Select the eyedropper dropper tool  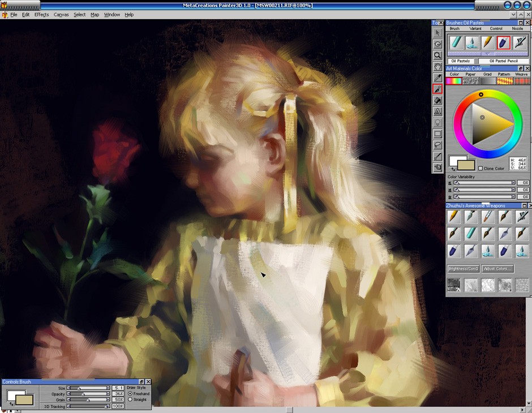437,78
